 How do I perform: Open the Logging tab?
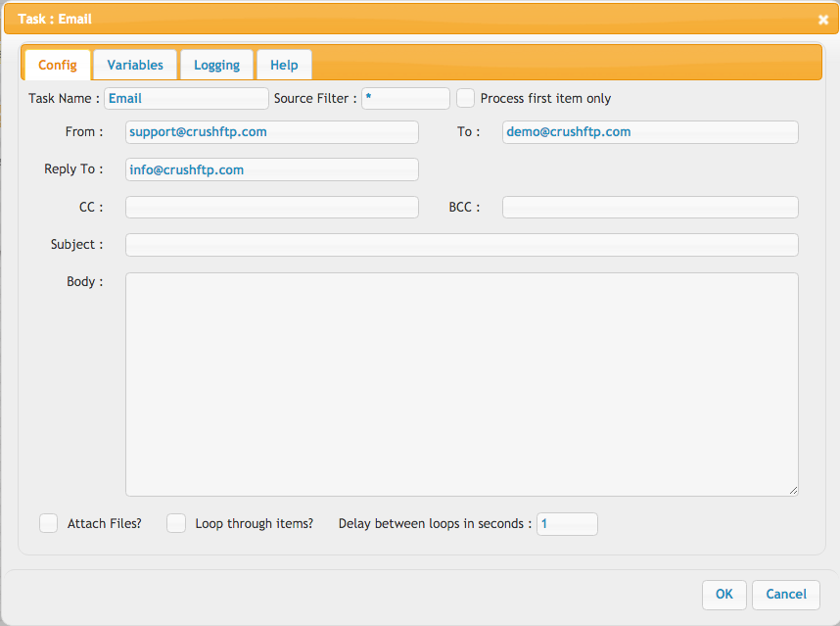pyautogui.click(x=216, y=65)
